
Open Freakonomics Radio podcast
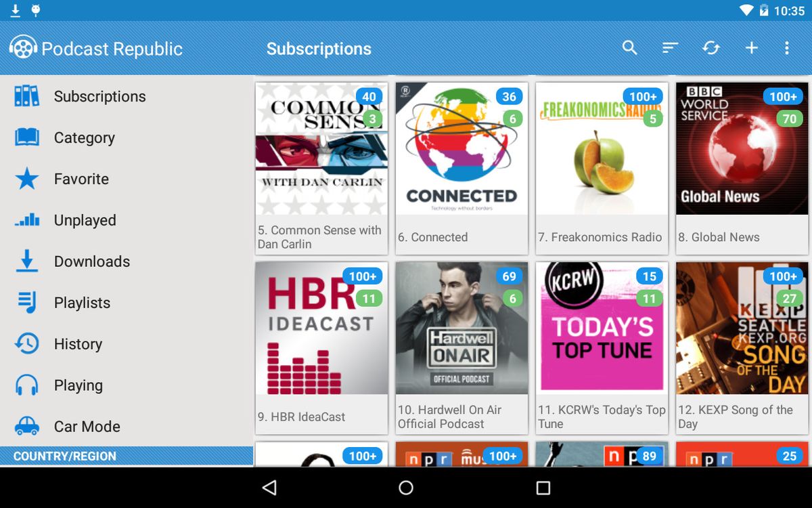tap(601, 149)
